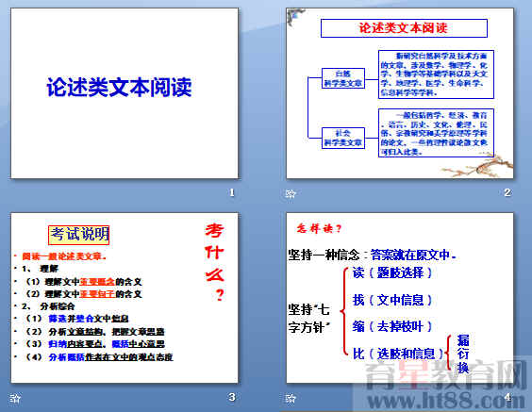The image size is (532, 412).
Task: Click the animation star icon under slide 3
Action: click(15, 398)
